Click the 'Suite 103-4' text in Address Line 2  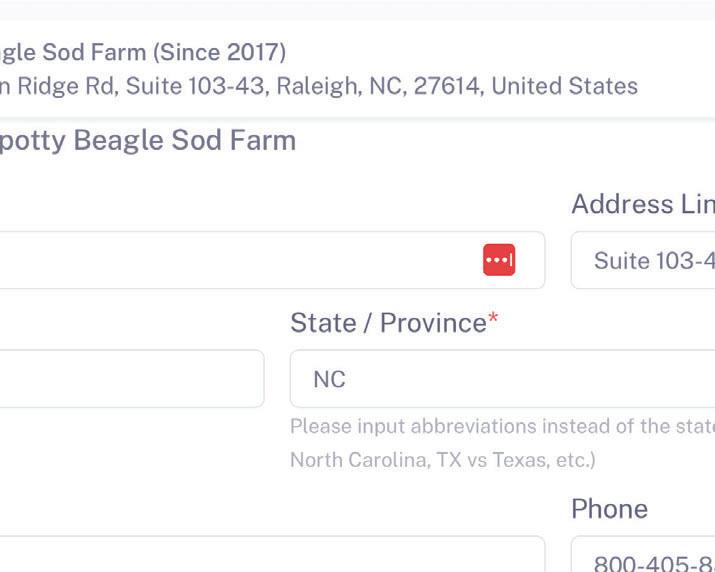click(654, 261)
